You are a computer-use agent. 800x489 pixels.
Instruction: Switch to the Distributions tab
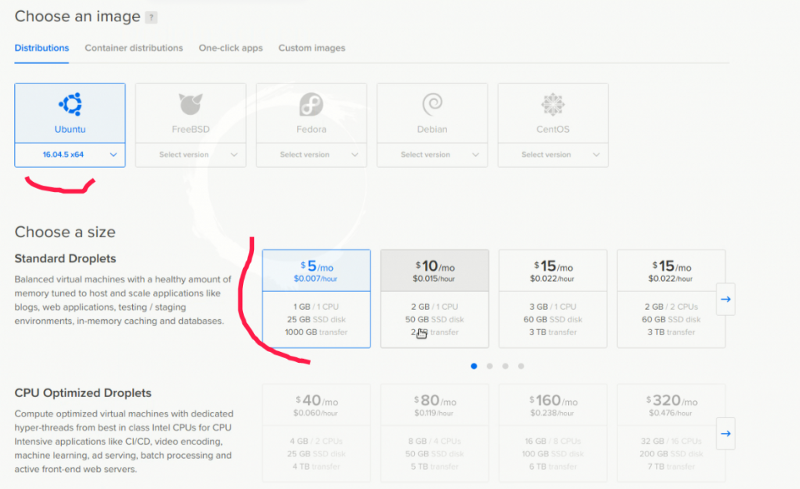(41, 48)
